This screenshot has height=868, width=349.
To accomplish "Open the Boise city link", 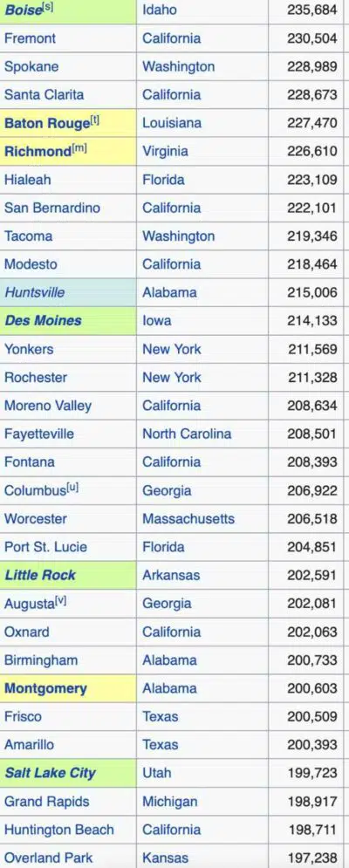I will pos(24,10).
